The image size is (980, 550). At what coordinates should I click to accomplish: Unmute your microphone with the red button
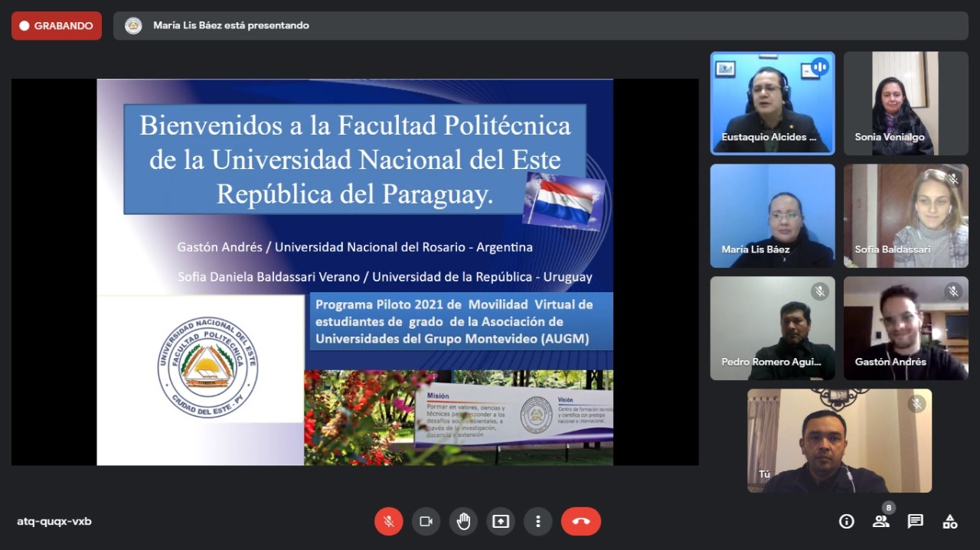pyautogui.click(x=388, y=522)
